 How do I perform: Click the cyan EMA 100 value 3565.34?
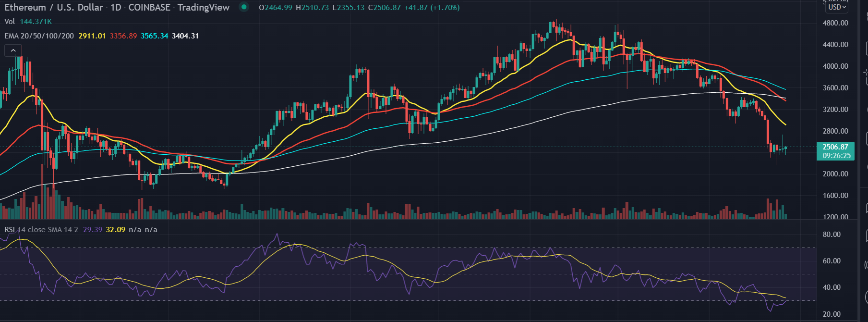pos(154,36)
